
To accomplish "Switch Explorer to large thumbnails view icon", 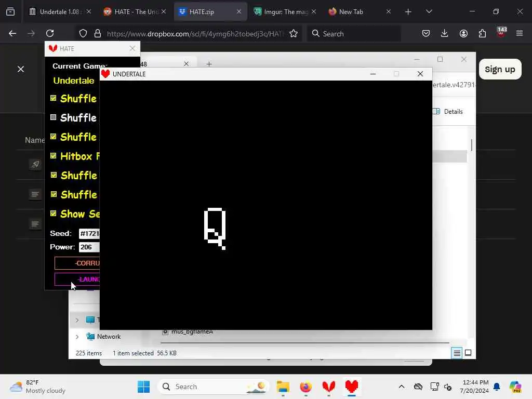I will point(468,353).
